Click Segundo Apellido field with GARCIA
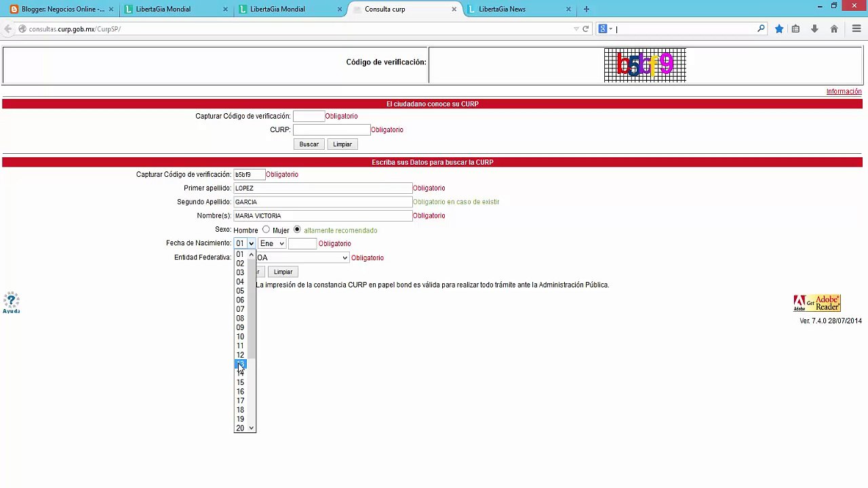This screenshot has width=868, height=488. pos(323,202)
